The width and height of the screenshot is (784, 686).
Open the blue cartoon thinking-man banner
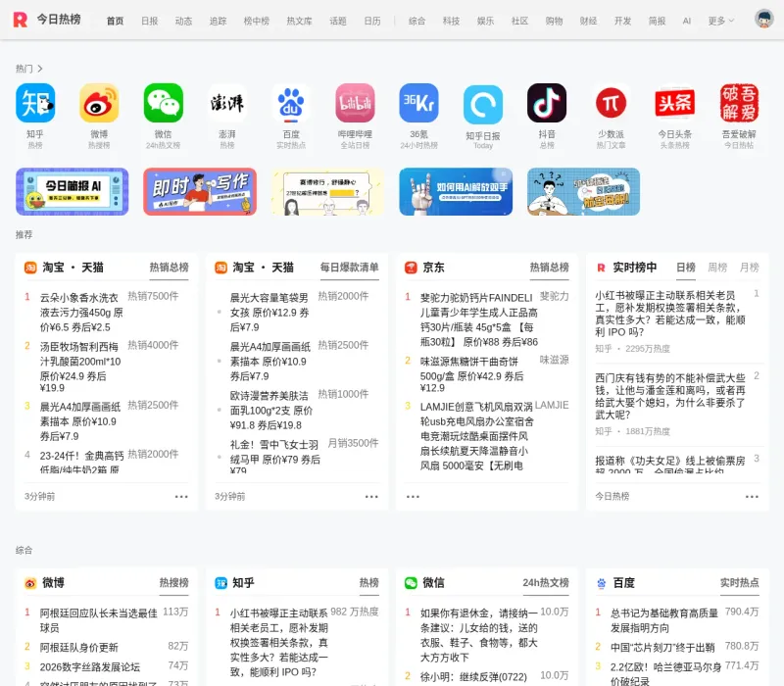[583, 191]
